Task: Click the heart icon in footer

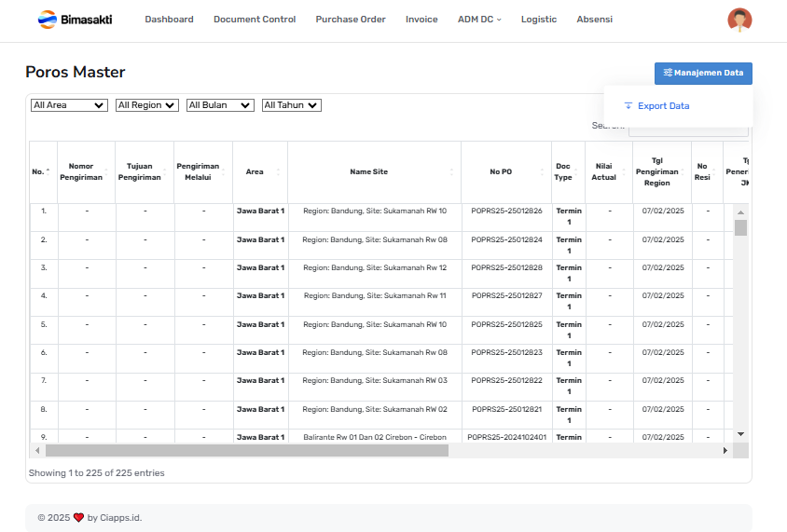Action: coord(78,518)
